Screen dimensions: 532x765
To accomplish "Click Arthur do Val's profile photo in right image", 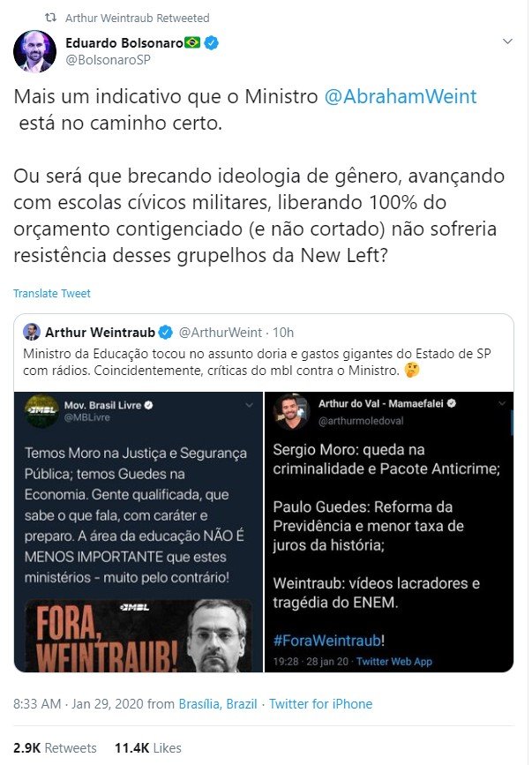I will [292, 411].
